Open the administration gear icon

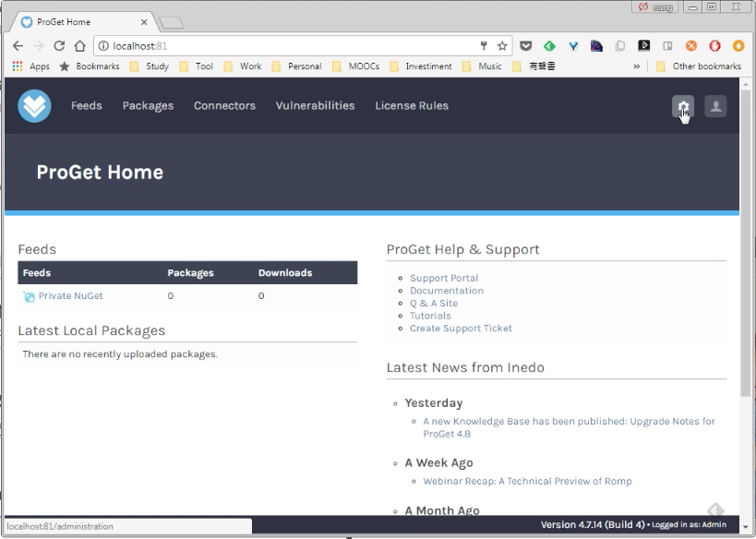[x=683, y=106]
